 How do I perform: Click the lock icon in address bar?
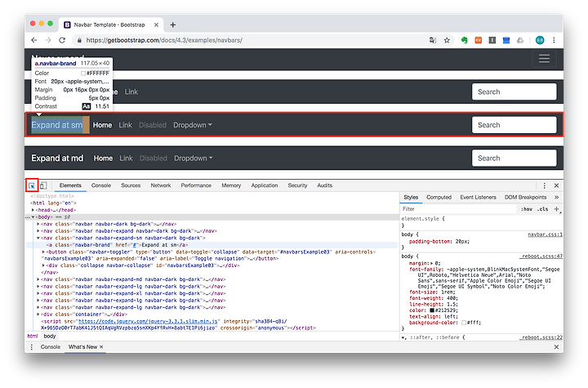[x=79, y=40]
